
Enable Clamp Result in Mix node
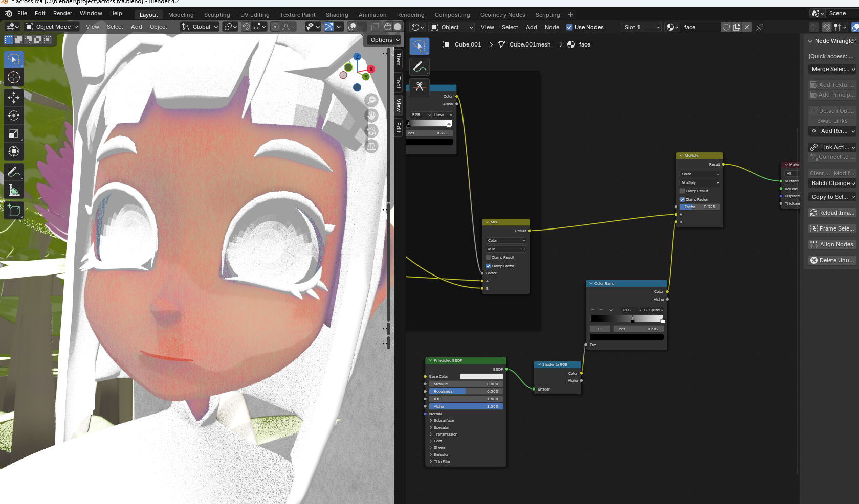488,257
